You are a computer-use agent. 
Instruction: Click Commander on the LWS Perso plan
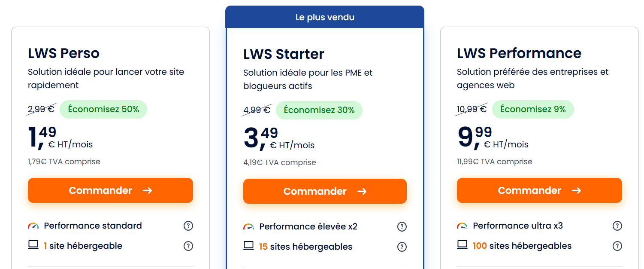coord(110,190)
